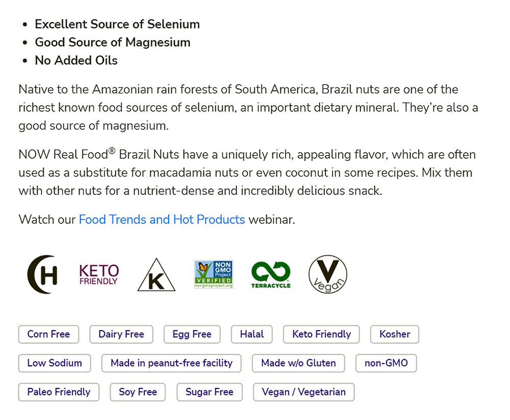Click the Kosher triangle K symbol

pos(156,276)
